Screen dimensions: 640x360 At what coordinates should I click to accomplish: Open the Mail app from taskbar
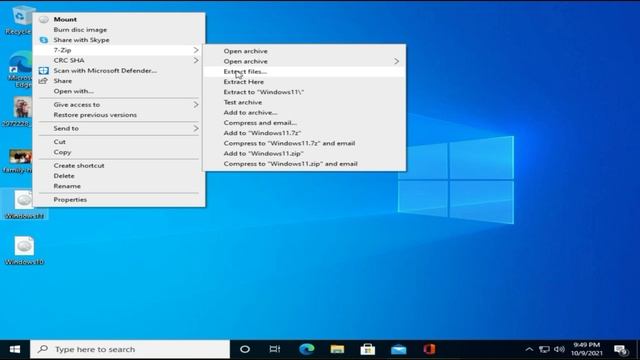click(x=398, y=349)
